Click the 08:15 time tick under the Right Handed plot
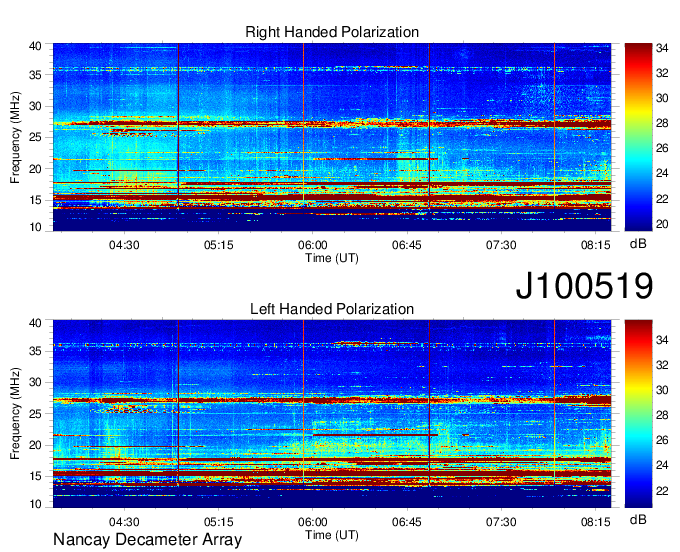Viewport: 680px width, 552px height. coord(595,245)
